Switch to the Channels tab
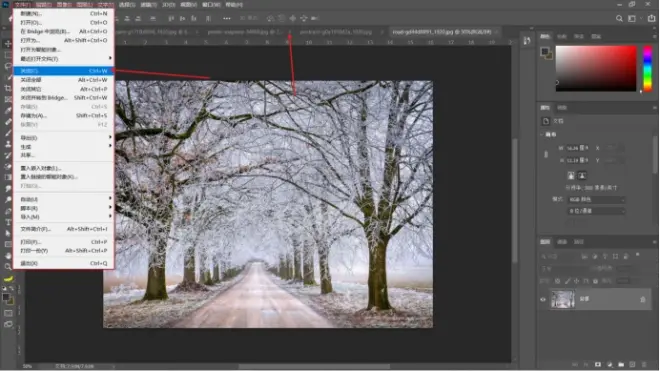 pyautogui.click(x=562, y=242)
